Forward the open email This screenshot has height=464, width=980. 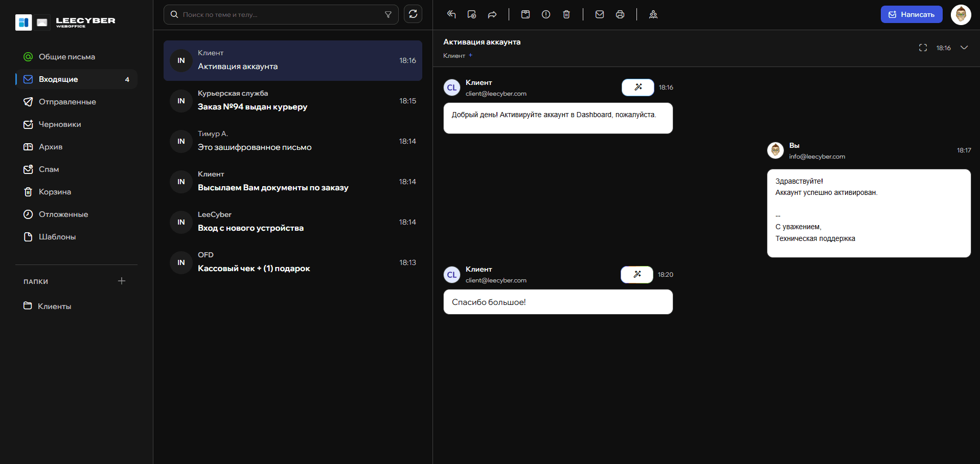(492, 14)
